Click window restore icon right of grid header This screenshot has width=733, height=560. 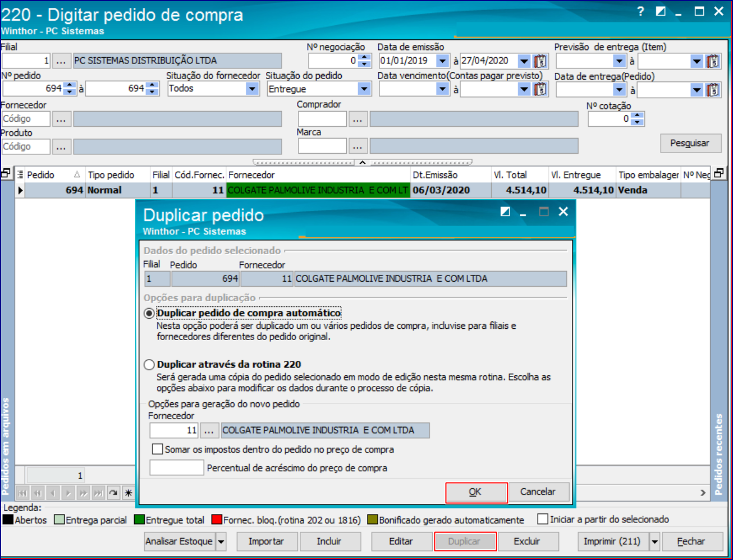[718, 173]
